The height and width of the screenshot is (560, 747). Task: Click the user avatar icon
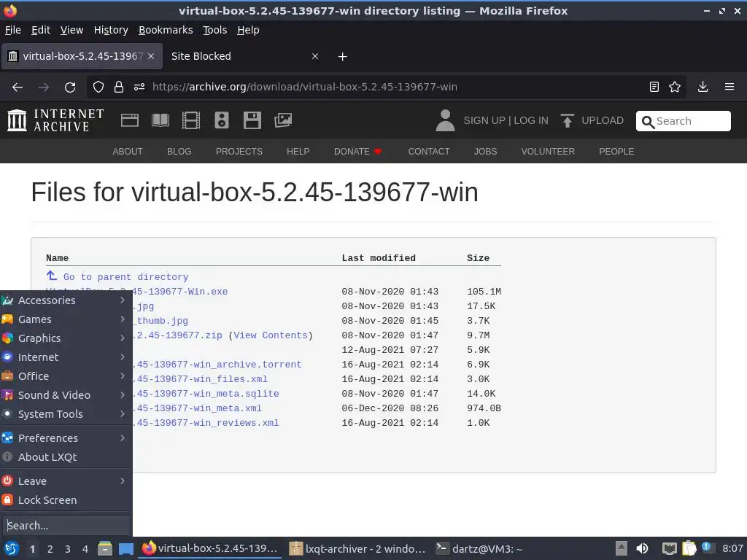446,120
